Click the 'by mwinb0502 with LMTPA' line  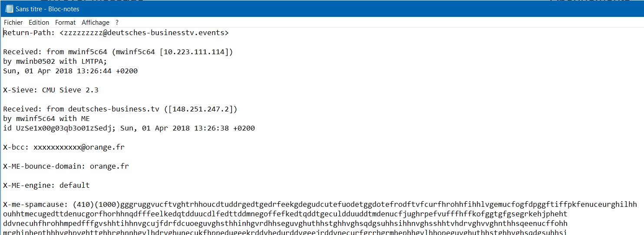(x=55, y=62)
